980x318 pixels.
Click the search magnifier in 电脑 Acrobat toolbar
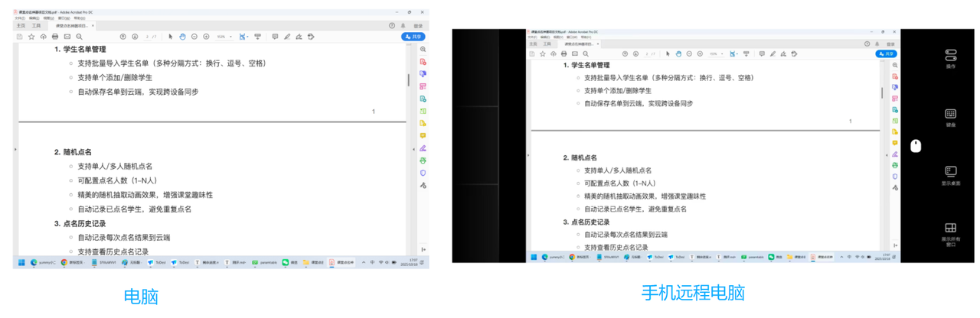coord(79,36)
